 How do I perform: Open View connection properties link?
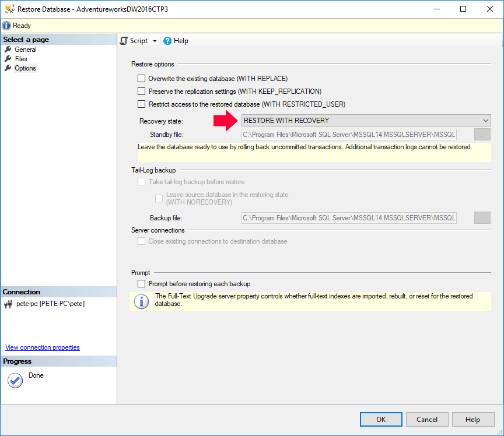tap(43, 347)
